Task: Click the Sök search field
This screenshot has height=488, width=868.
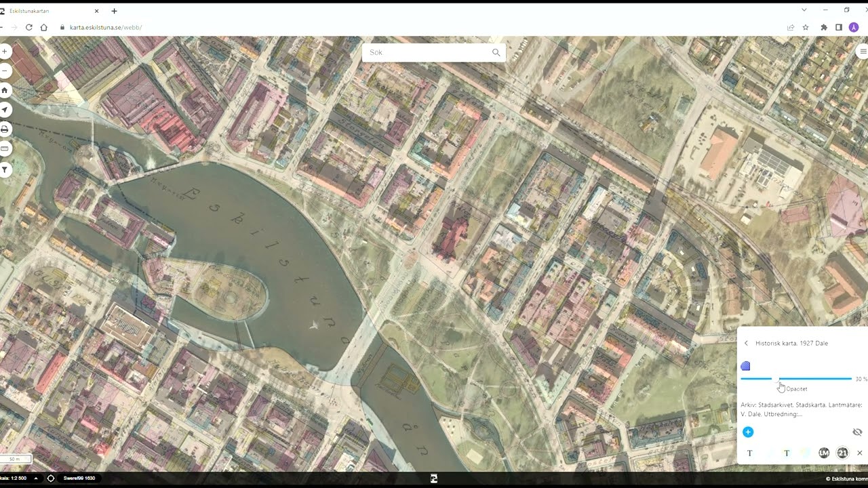Action: point(434,52)
